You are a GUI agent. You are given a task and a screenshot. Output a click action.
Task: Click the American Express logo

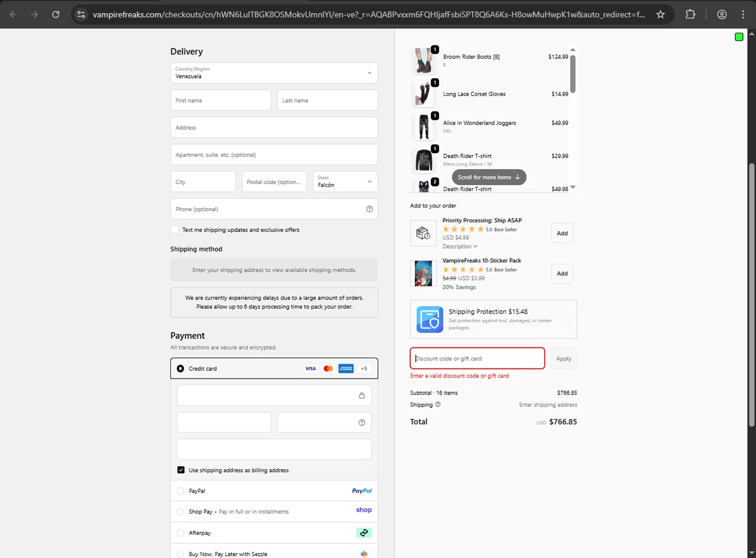tap(346, 368)
